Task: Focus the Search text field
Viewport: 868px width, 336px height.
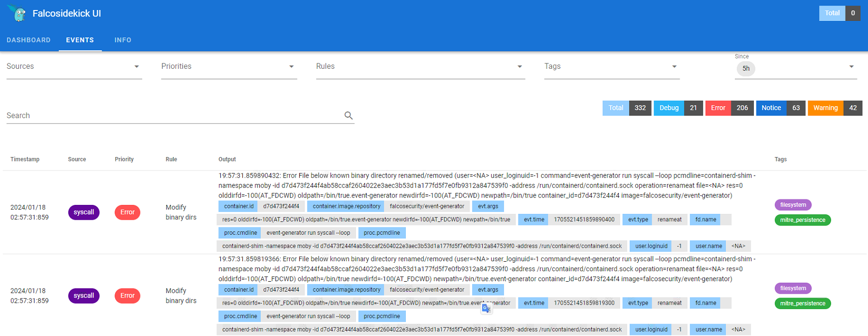Action: click(174, 116)
